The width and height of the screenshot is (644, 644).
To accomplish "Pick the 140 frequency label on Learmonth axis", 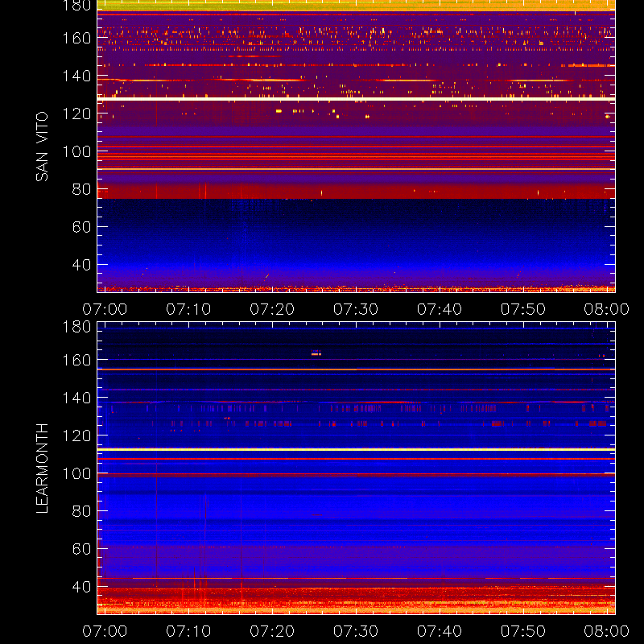I will [x=76, y=398].
